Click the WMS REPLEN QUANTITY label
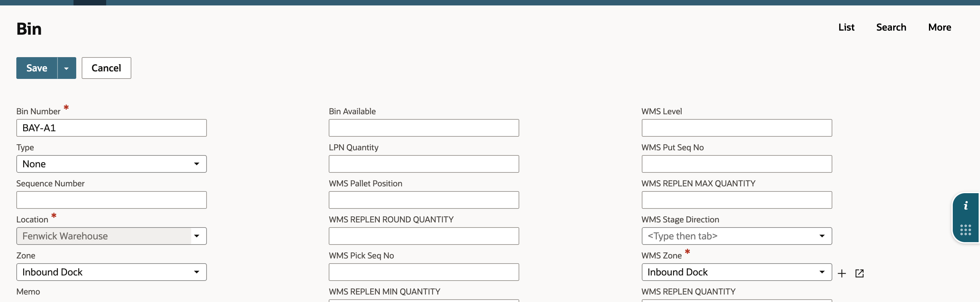Screen dimensions: 980x302 pyautogui.click(x=688, y=292)
